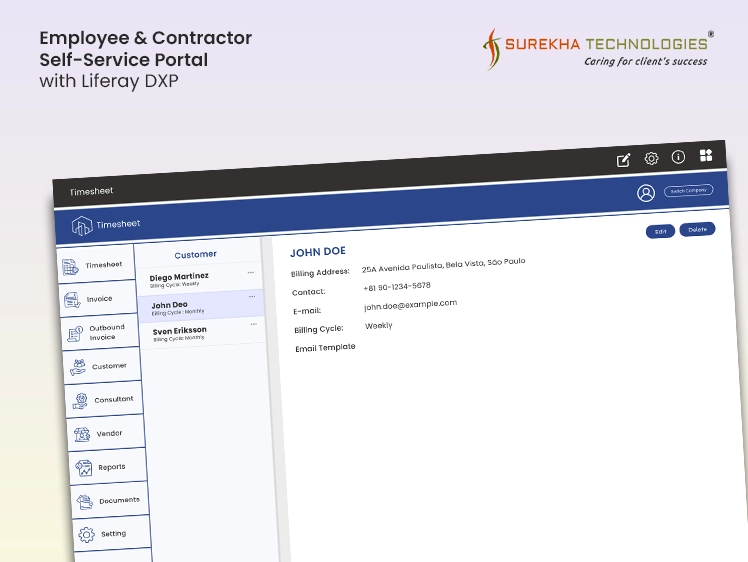The width and height of the screenshot is (748, 562).
Task: Click the Timesheet text in blue header
Action: coord(118,224)
